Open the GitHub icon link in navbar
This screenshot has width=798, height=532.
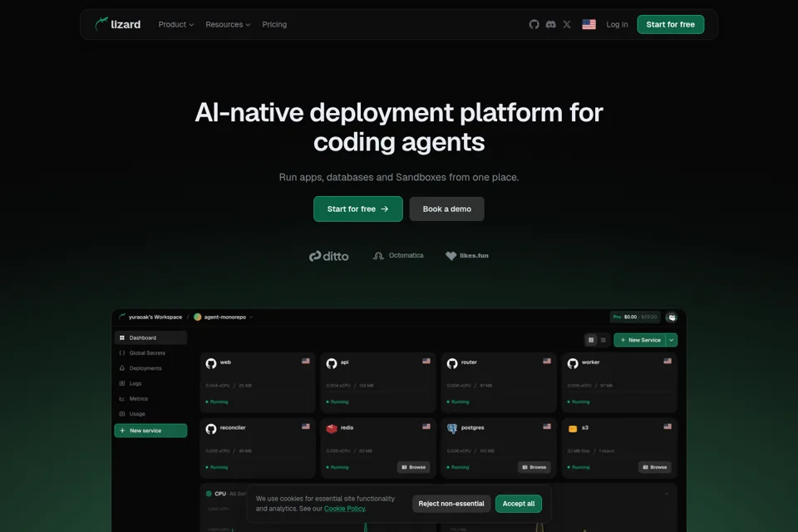coord(534,24)
